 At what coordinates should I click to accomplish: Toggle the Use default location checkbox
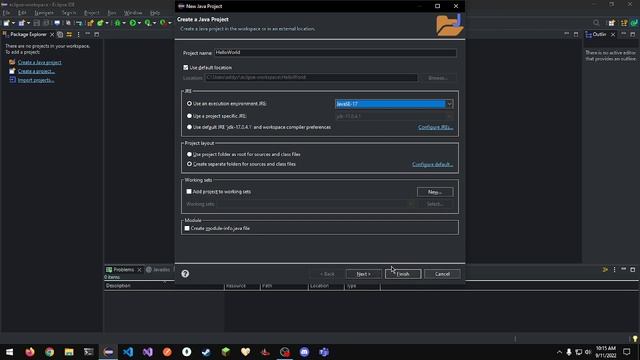pos(186,67)
